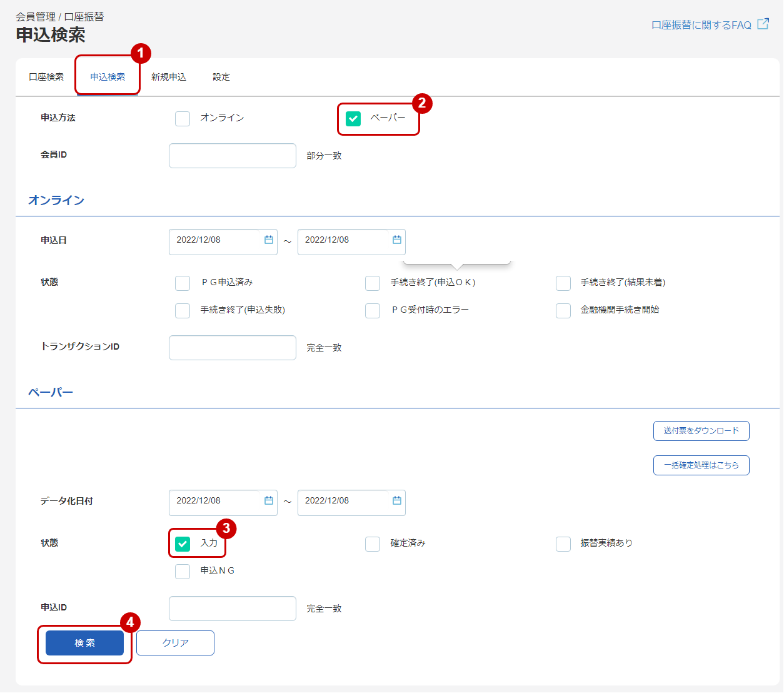Open calendar icon for online 申込日 start date

tap(269, 240)
